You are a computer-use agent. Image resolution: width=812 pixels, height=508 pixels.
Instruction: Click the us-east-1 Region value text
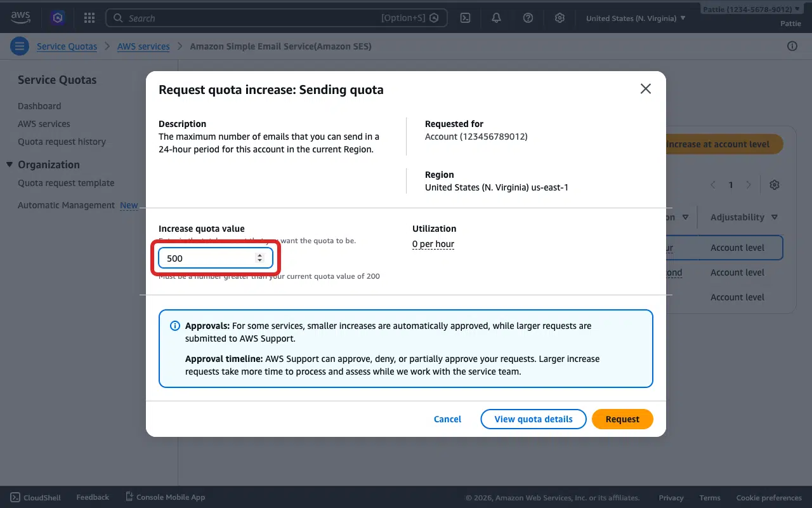pyautogui.click(x=497, y=187)
